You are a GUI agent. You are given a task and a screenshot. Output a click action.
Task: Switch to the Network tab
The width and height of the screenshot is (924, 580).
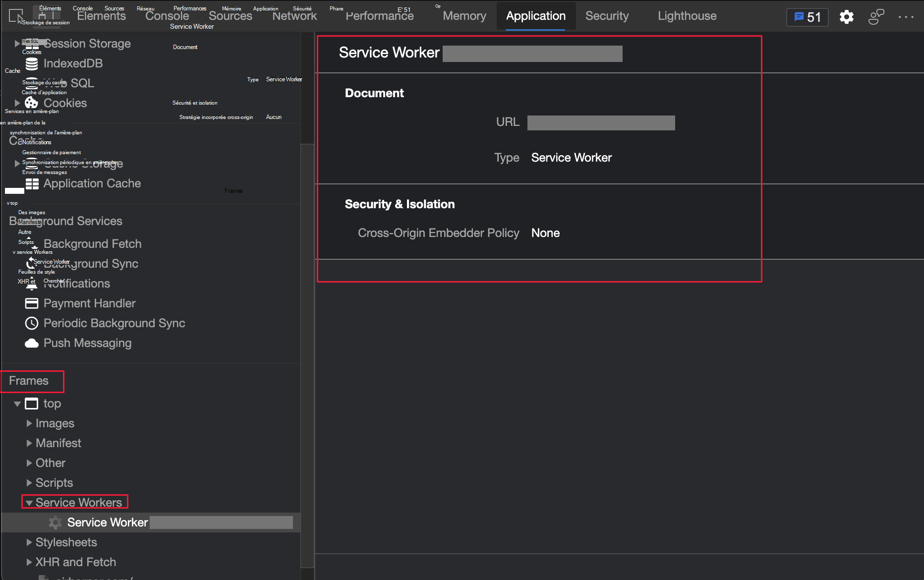tap(294, 16)
